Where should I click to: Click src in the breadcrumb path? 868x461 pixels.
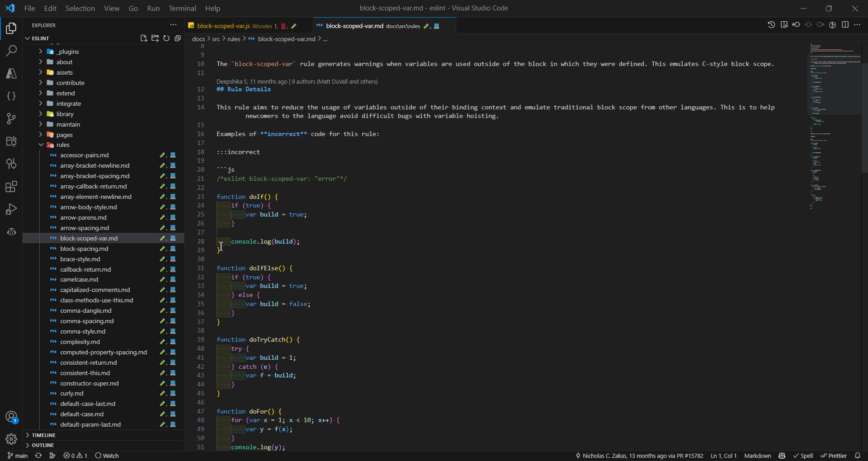click(216, 39)
